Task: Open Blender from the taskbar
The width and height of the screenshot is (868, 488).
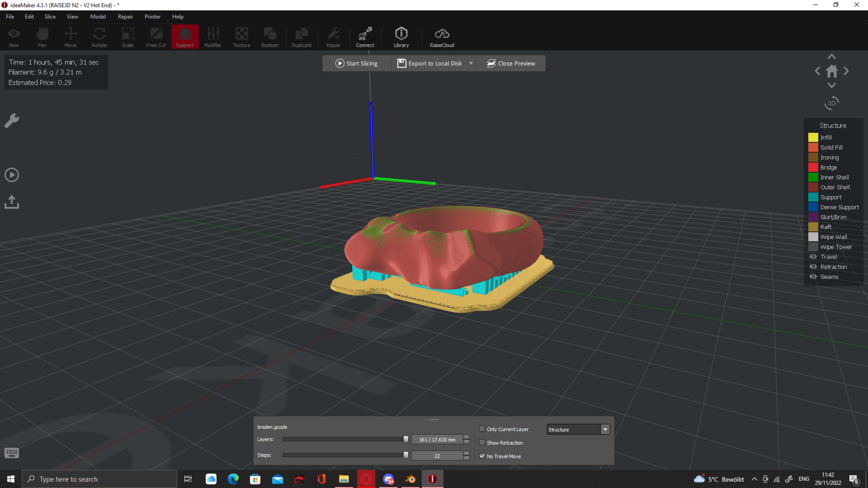Action: pyautogui.click(x=410, y=478)
